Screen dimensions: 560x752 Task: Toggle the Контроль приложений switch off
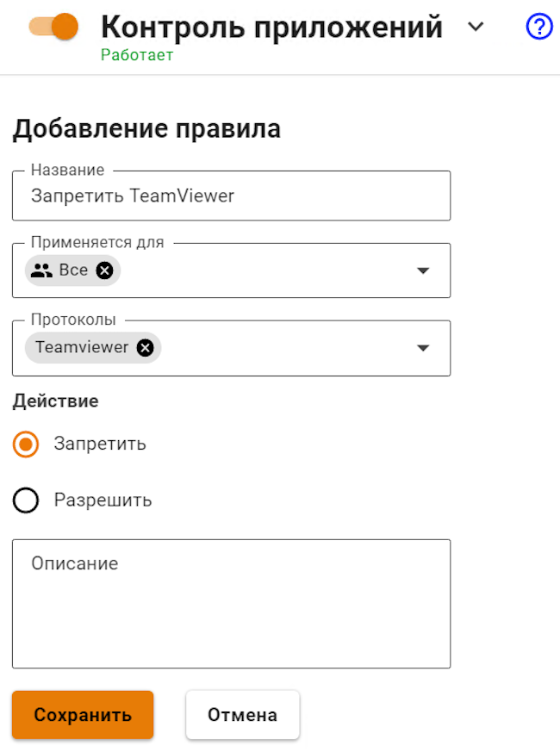coord(54,27)
